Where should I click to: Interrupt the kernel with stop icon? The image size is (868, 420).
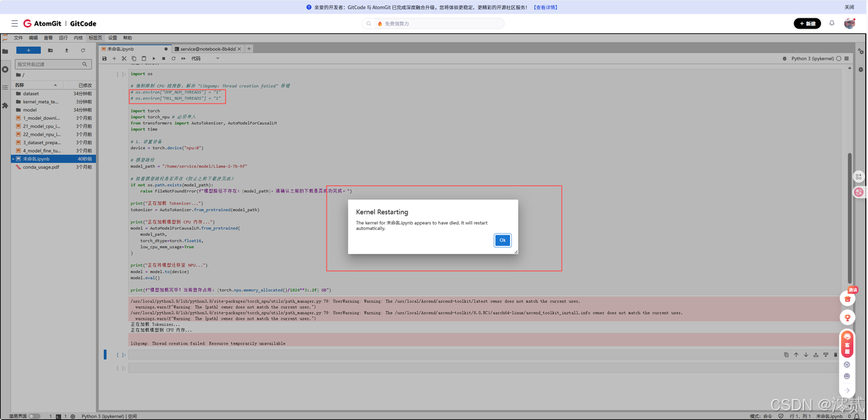click(163, 58)
